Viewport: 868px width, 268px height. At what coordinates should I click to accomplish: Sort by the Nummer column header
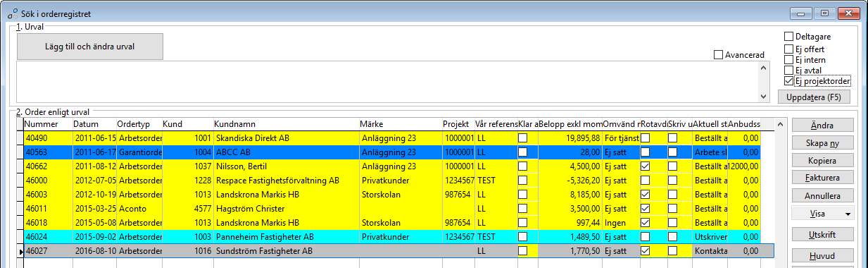pyautogui.click(x=48, y=124)
